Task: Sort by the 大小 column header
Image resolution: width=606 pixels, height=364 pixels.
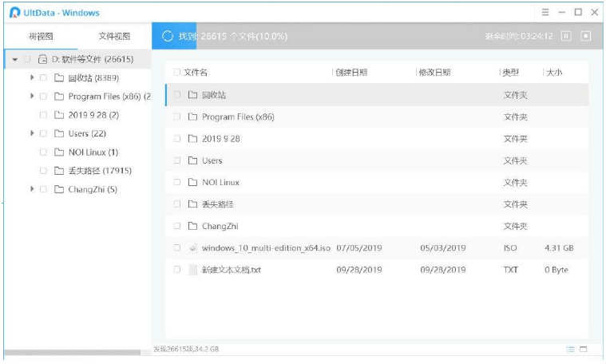Action: (554, 73)
